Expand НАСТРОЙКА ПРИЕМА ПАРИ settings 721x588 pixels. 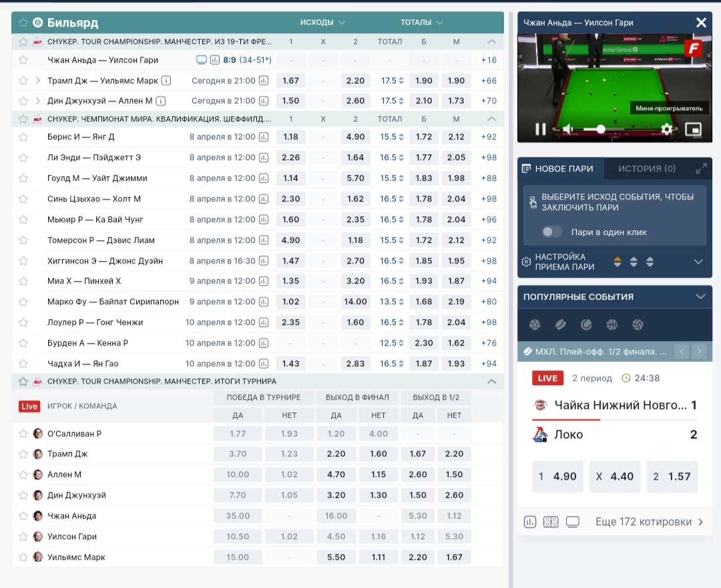click(x=699, y=262)
